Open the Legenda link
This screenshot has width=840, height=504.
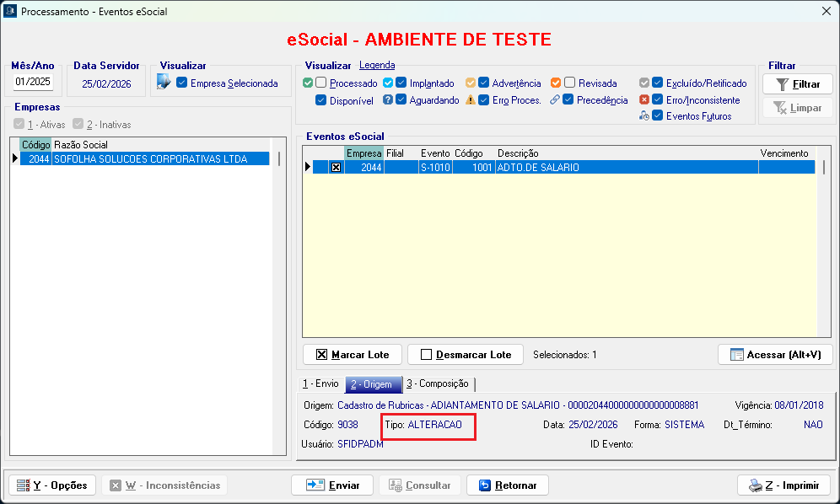click(377, 65)
